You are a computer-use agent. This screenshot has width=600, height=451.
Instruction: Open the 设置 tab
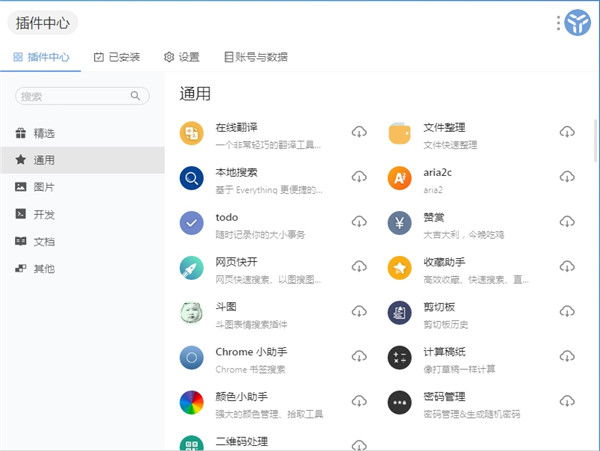click(x=182, y=57)
